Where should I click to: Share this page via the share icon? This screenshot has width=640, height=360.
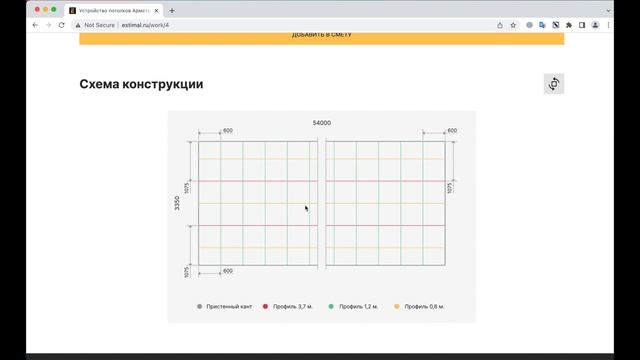coord(500,25)
